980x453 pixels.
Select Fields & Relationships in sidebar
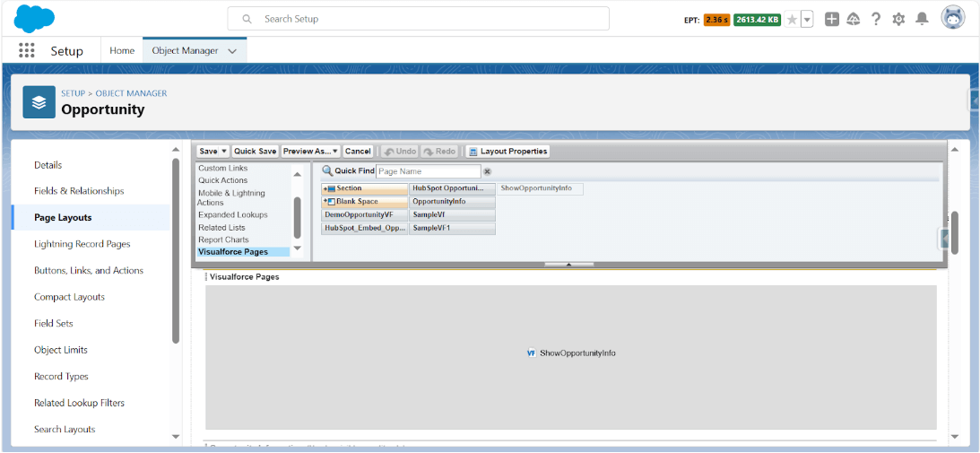tap(79, 191)
